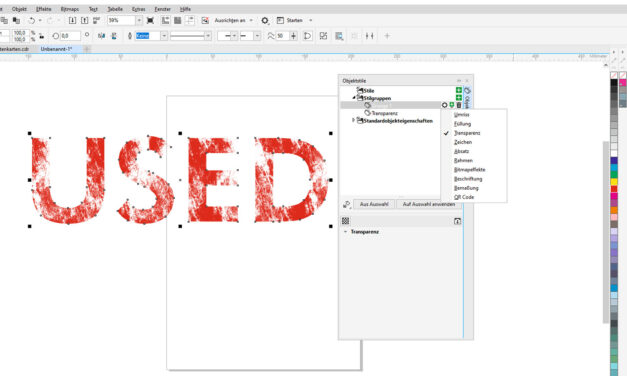Choose Umriss from the popup menu
The width and height of the screenshot is (627, 376).
click(461, 115)
